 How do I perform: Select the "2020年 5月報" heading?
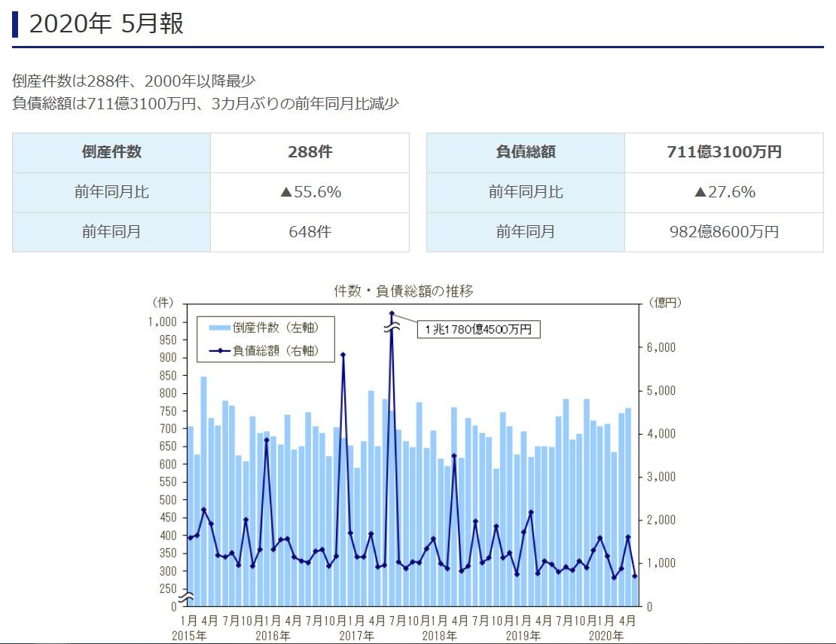(105, 24)
